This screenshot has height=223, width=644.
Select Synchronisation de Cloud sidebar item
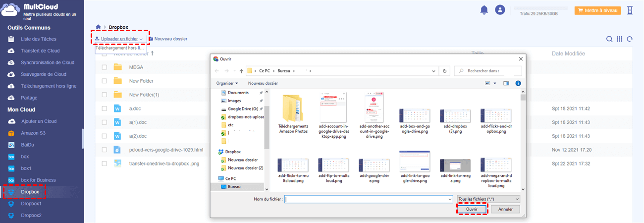pos(47,62)
